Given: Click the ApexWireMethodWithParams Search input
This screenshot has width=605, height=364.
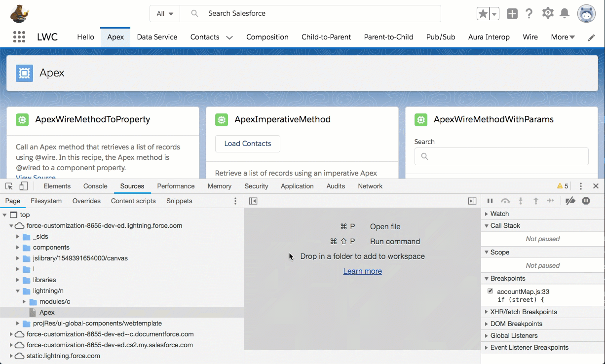Looking at the screenshot, I should coord(501,156).
